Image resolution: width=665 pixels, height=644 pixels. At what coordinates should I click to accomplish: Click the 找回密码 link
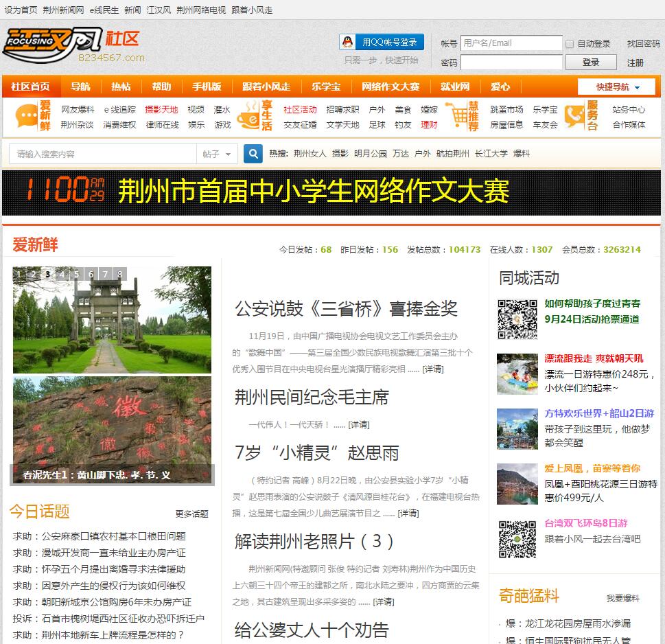click(643, 44)
